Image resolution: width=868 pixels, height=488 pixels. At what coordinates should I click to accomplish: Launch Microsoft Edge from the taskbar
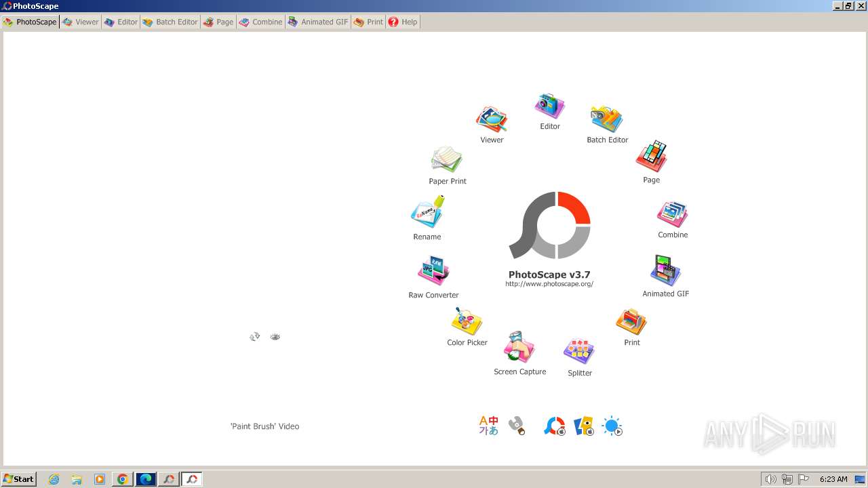[146, 479]
